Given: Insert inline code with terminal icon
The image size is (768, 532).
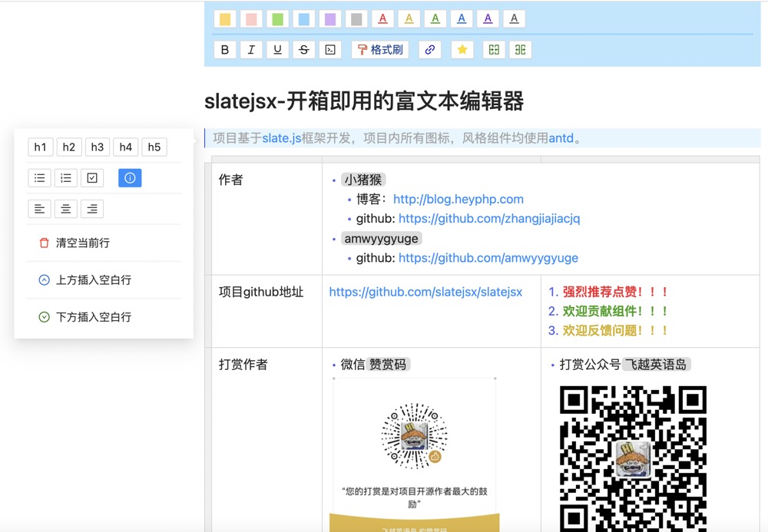Looking at the screenshot, I should [330, 49].
